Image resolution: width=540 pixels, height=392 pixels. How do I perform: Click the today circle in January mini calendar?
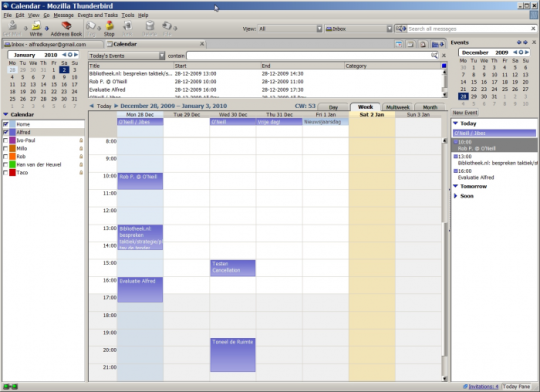pyautogui.click(x=70, y=55)
